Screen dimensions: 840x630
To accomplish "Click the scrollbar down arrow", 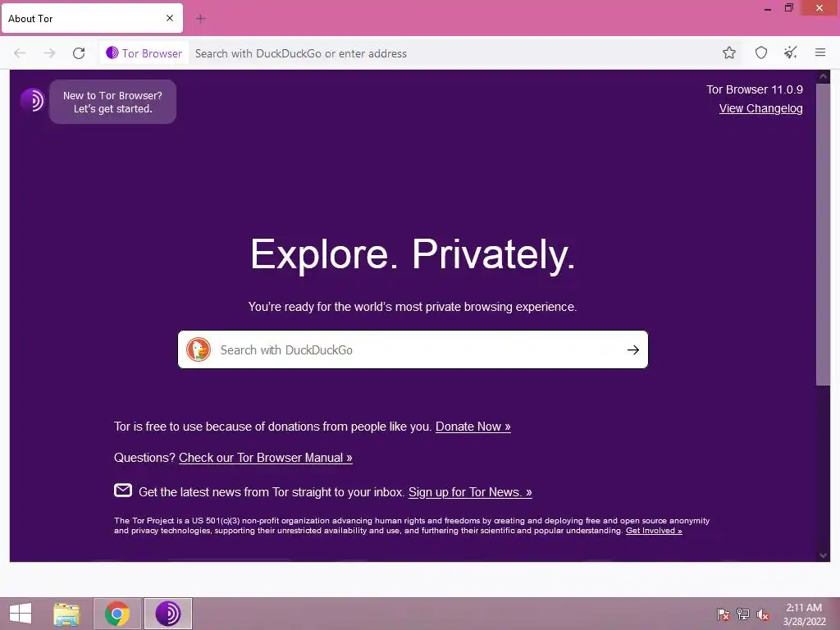I will [x=824, y=555].
